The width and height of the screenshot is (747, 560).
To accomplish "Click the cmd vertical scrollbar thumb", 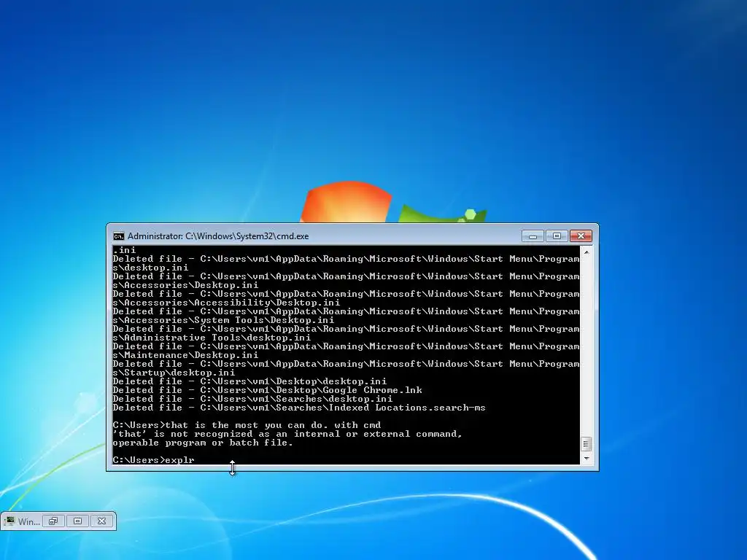I will pyautogui.click(x=587, y=444).
